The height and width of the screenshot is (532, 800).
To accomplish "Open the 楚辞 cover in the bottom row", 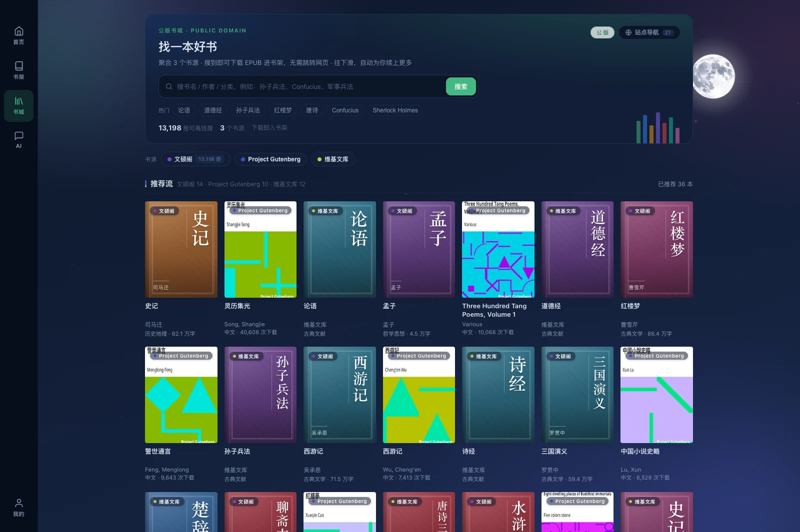I will click(x=181, y=512).
